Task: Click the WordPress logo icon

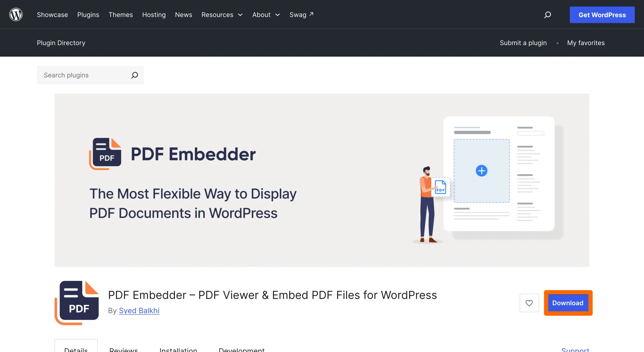Action: 16,14
